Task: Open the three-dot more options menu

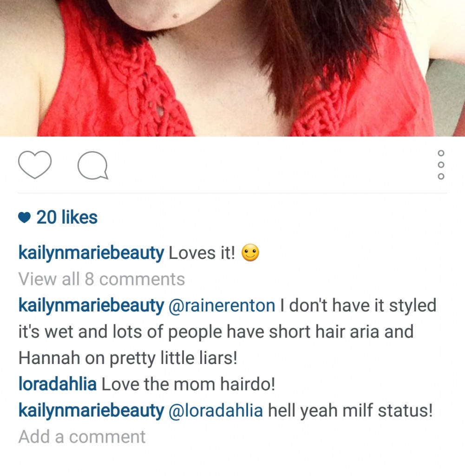Action: (x=441, y=165)
